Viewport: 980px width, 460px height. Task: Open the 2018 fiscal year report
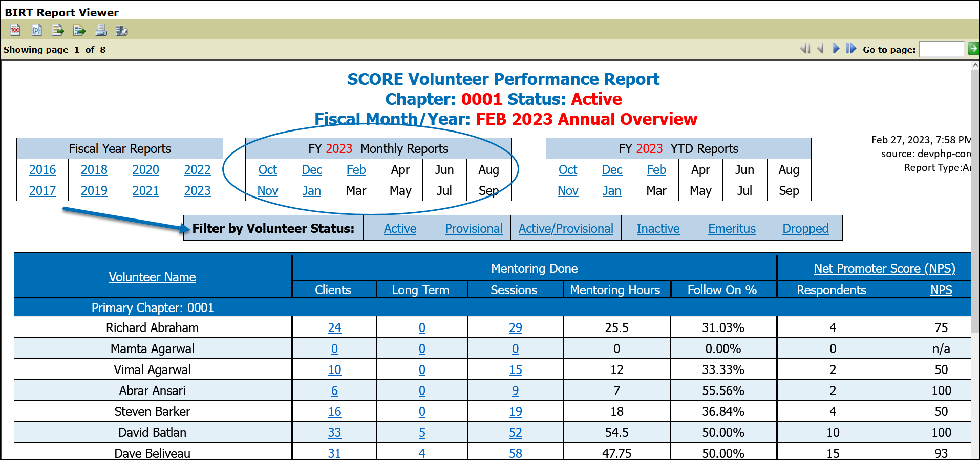[94, 170]
